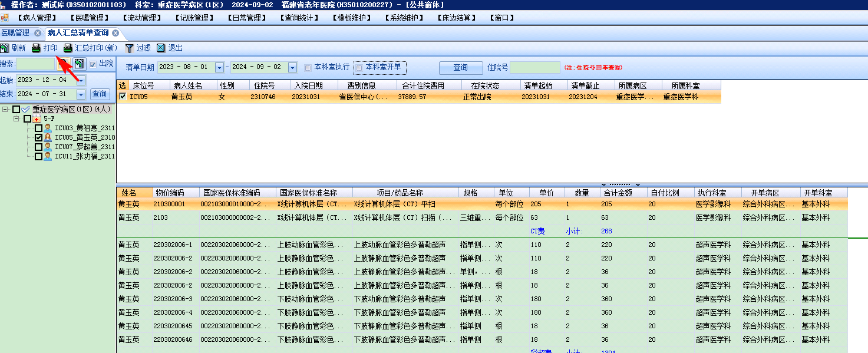Toggle the 本科室执行 checkbox
This screenshot has height=353, width=868.
coord(308,68)
